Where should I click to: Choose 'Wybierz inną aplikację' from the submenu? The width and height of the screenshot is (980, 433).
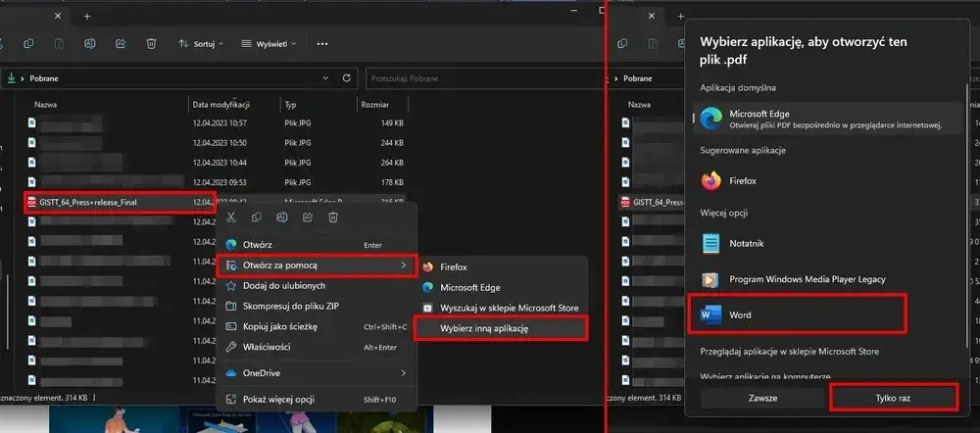(502, 328)
